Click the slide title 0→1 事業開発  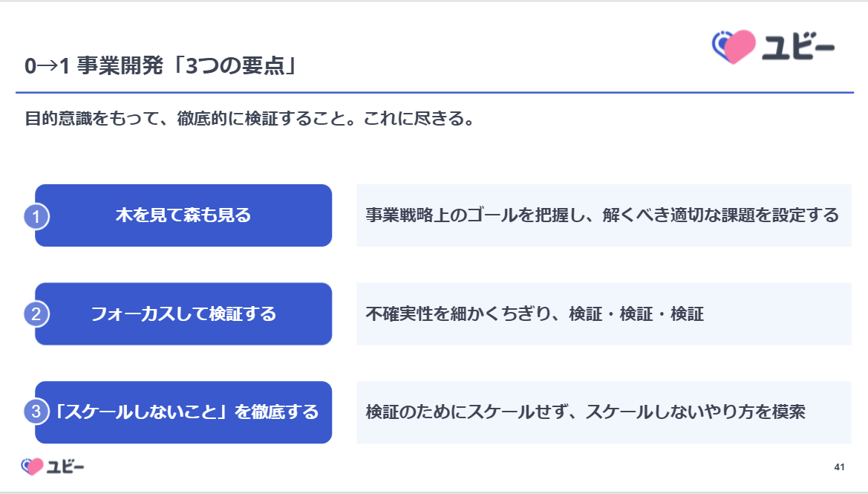click(x=94, y=66)
